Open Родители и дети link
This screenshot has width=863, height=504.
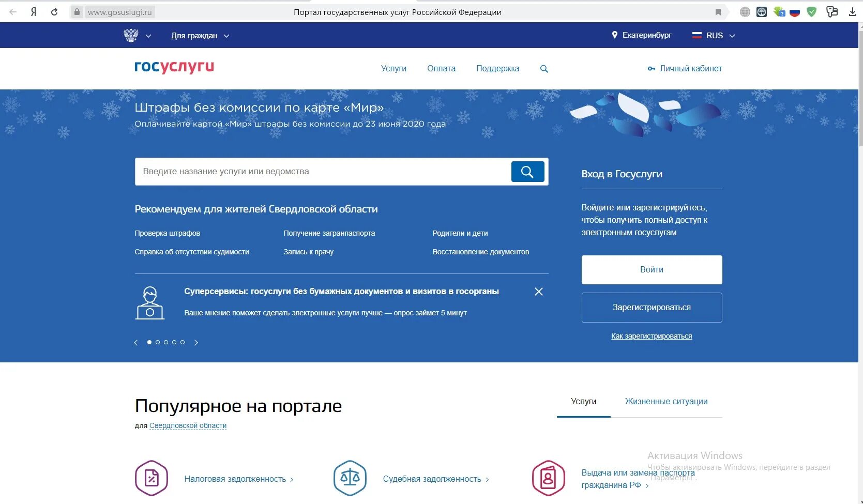tap(460, 233)
